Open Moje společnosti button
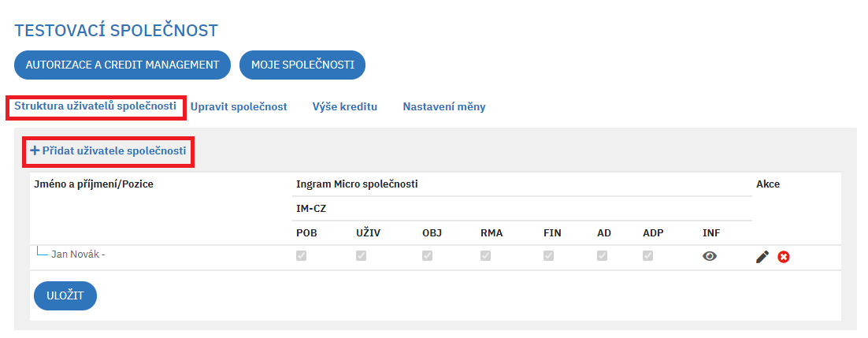868x338 pixels. pyautogui.click(x=302, y=65)
